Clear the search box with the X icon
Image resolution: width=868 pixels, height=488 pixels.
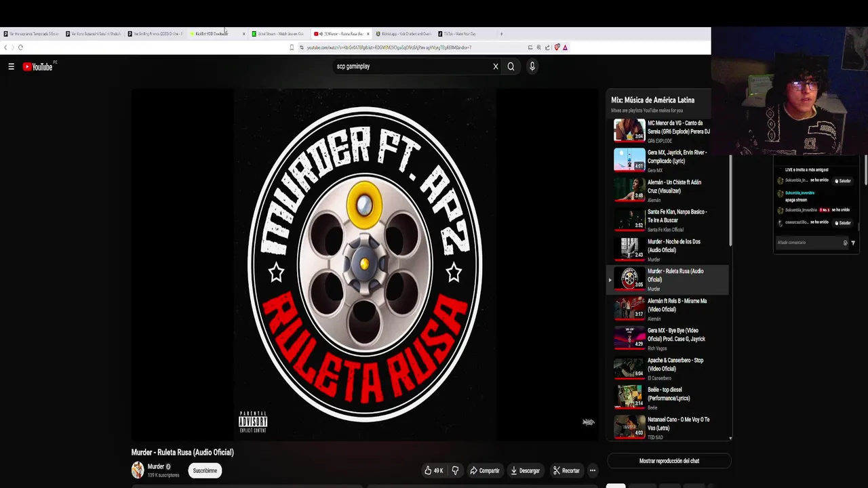click(x=496, y=66)
